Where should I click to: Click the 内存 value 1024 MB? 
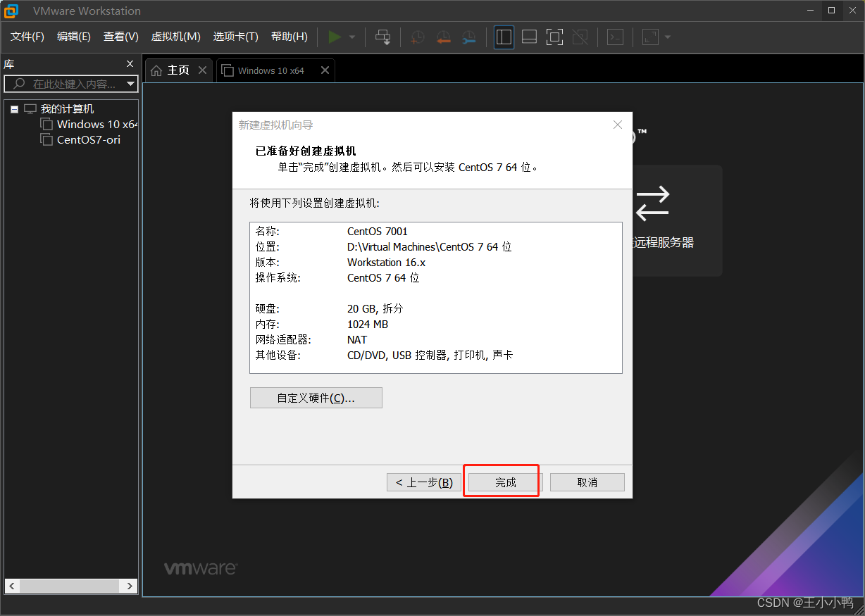pos(368,324)
